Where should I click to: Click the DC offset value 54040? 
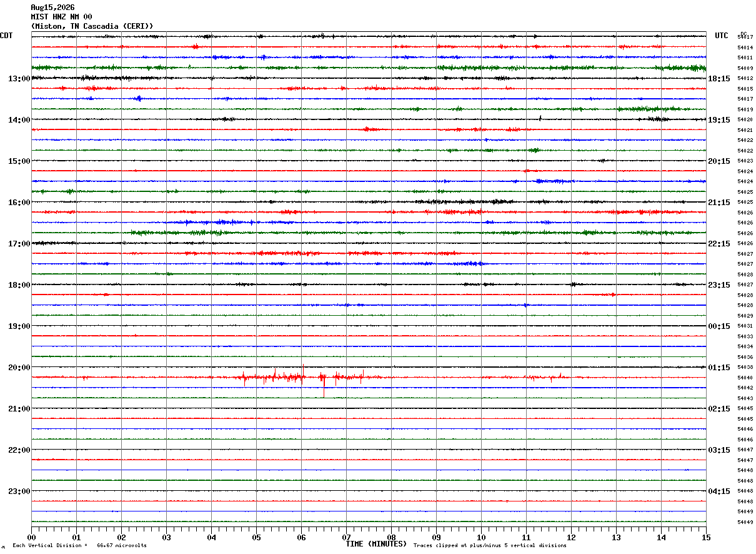(x=745, y=378)
